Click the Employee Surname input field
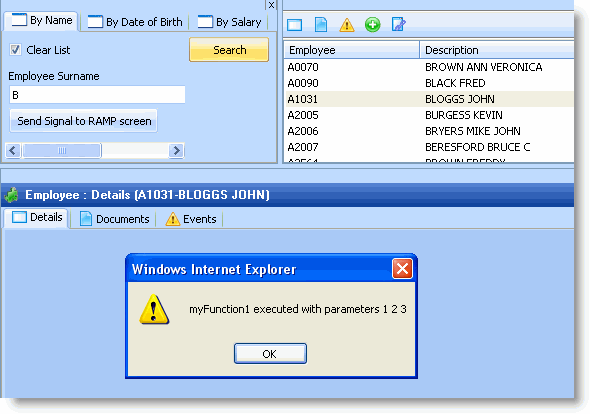Screen dimensions: 590x414 point(97,95)
